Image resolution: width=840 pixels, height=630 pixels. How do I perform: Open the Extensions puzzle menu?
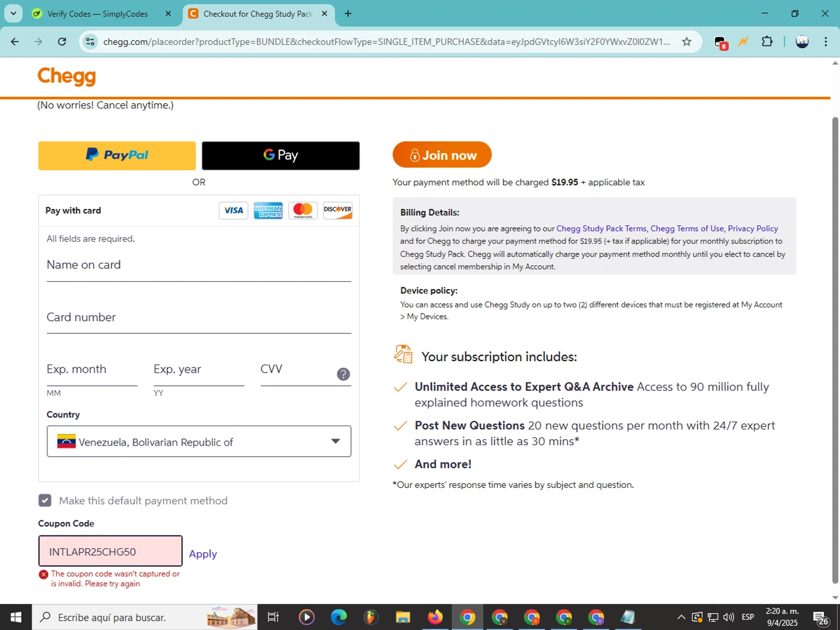[767, 41]
